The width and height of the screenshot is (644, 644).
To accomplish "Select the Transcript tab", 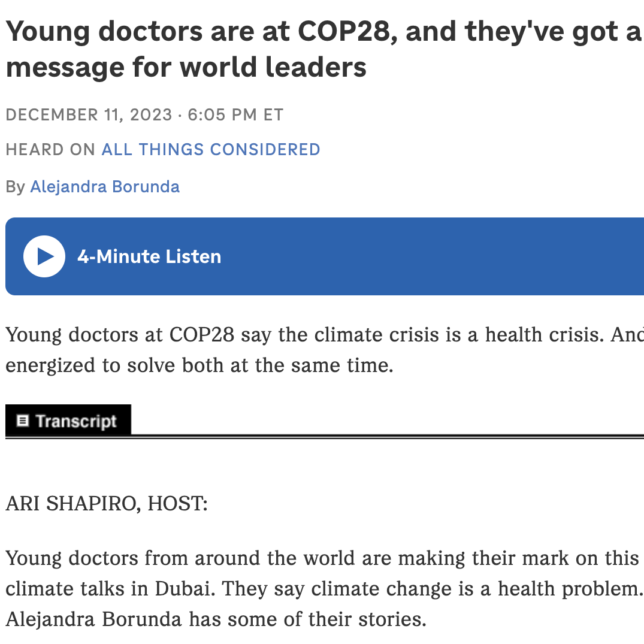I will tap(68, 421).
